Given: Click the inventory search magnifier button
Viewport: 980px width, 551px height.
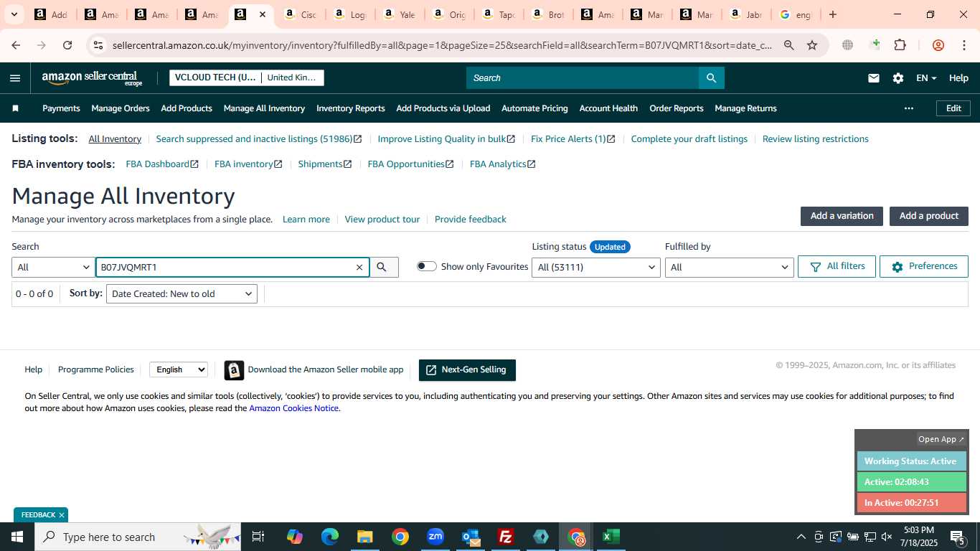Looking at the screenshot, I should (384, 267).
